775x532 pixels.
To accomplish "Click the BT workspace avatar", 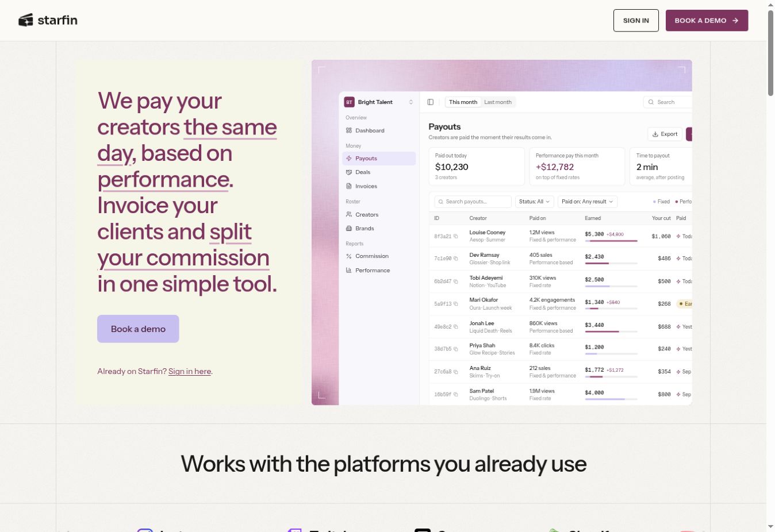I will (349, 102).
